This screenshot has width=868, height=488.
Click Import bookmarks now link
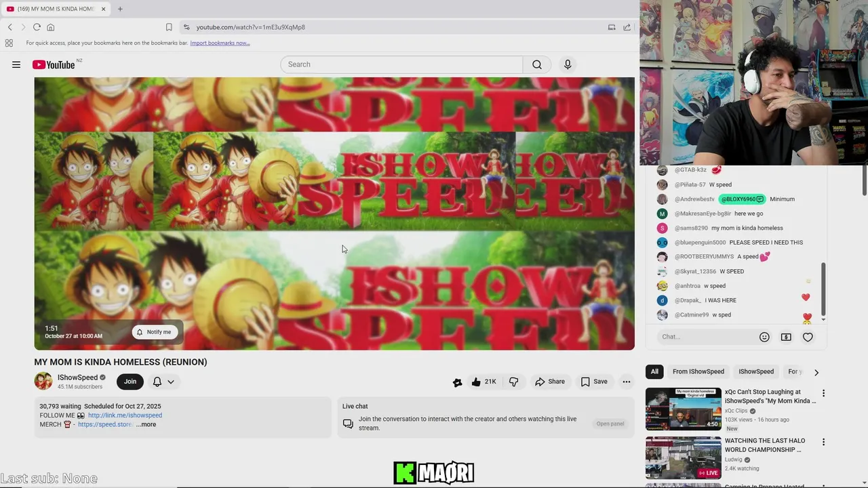220,43
